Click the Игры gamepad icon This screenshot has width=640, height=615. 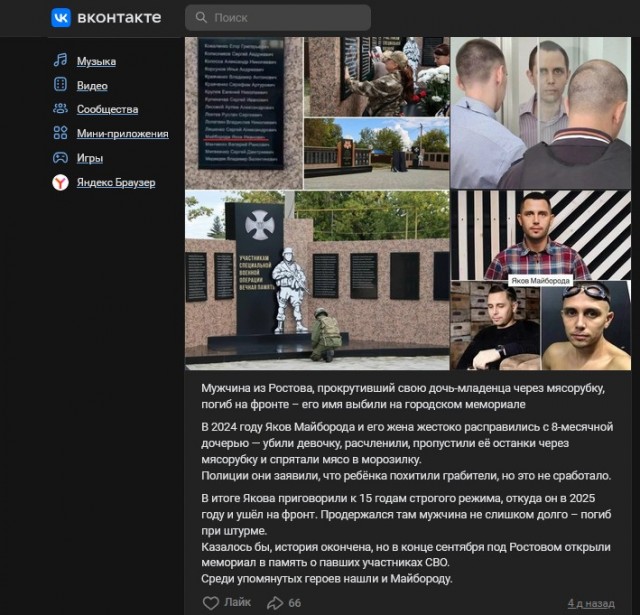click(60, 157)
